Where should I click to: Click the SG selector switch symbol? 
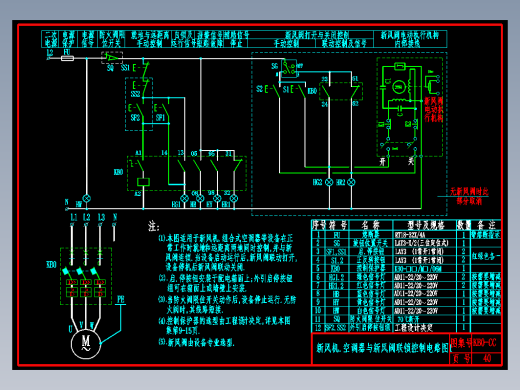coord(289,68)
